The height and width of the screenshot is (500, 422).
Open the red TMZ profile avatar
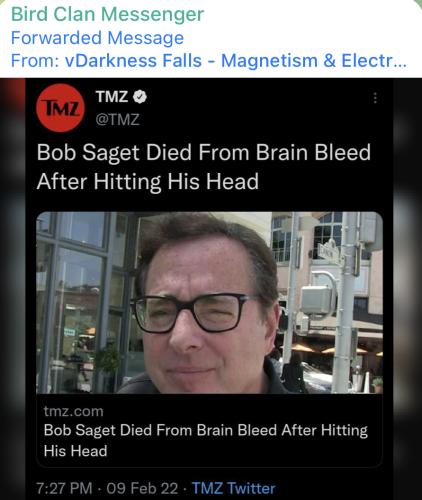(x=60, y=108)
